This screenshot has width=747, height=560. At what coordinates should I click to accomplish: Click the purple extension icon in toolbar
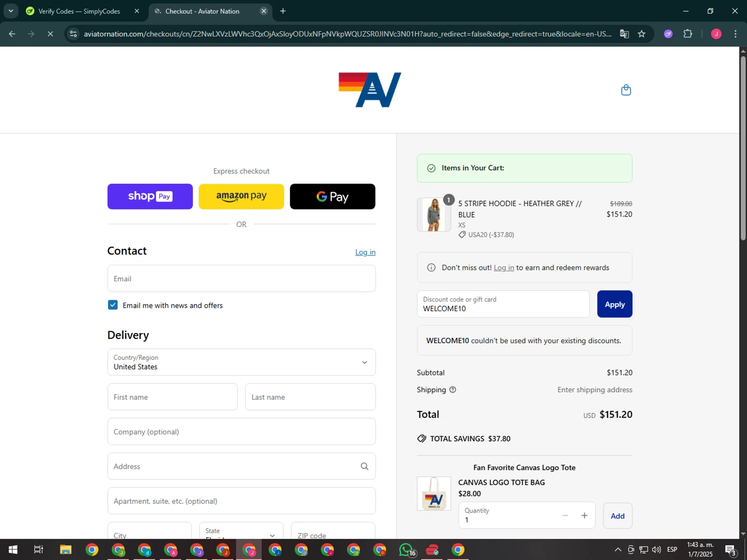(x=668, y=34)
